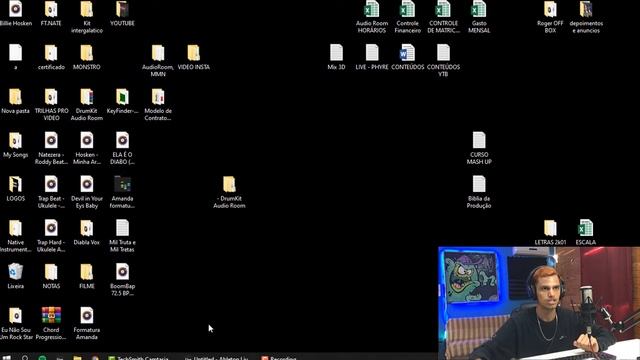Select the YOUTUBE folder icon

click(x=122, y=9)
